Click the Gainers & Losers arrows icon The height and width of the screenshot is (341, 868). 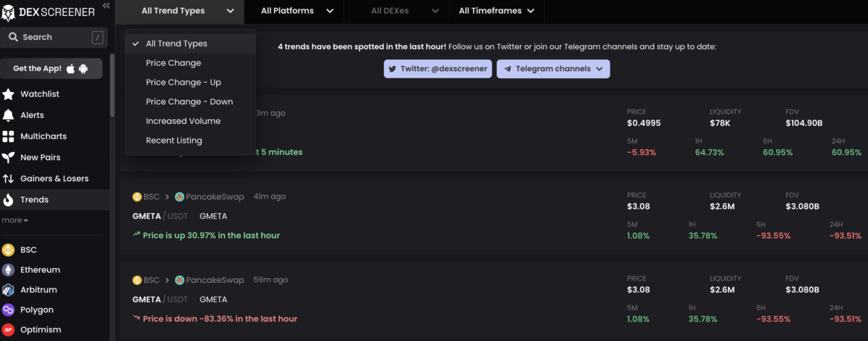[9, 178]
